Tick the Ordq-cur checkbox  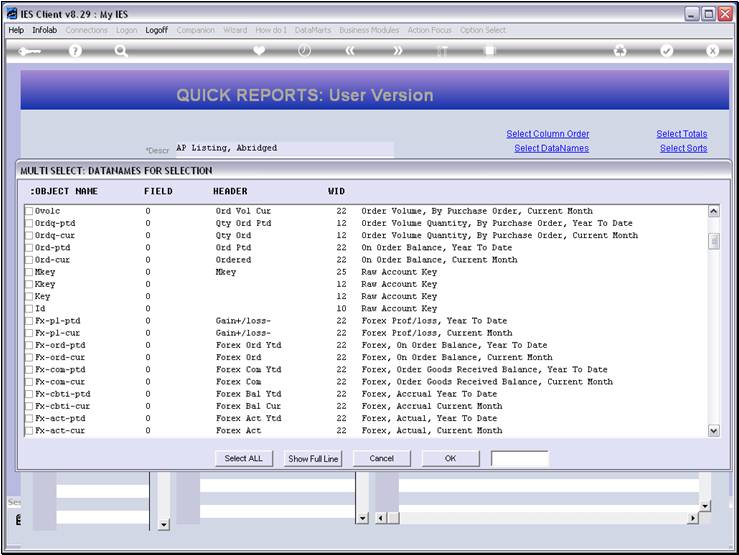coord(29,236)
